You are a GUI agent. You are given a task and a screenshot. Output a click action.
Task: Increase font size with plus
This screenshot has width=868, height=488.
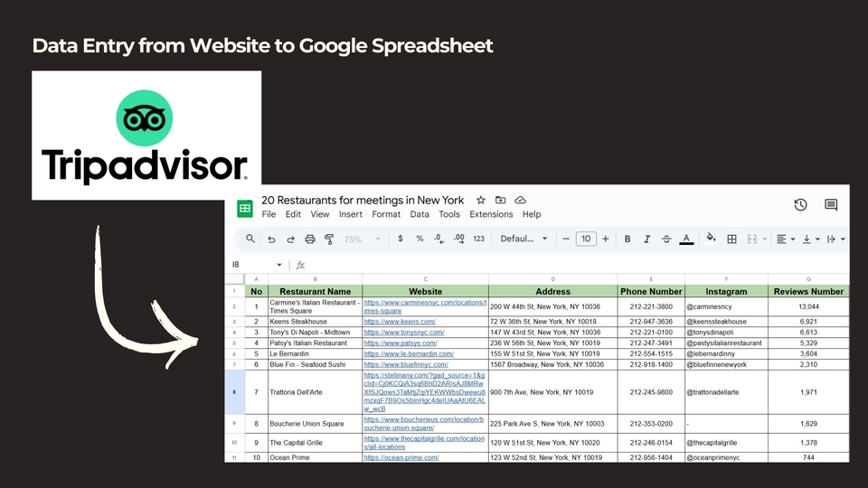pos(606,239)
